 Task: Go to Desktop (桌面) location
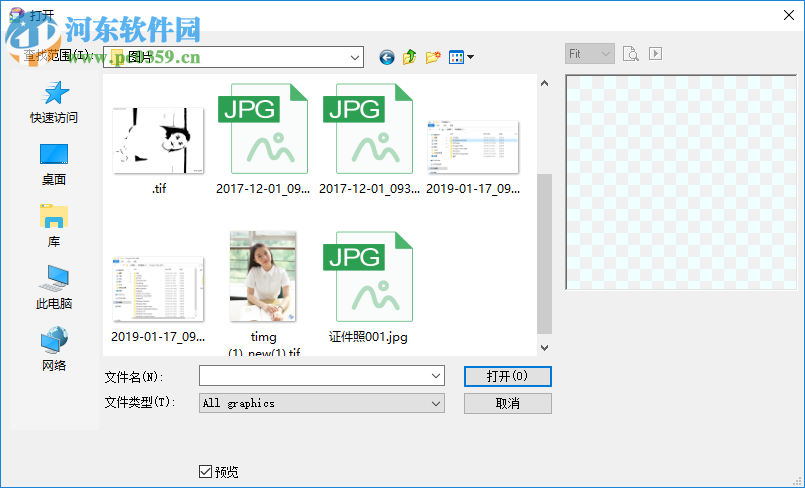click(x=54, y=164)
